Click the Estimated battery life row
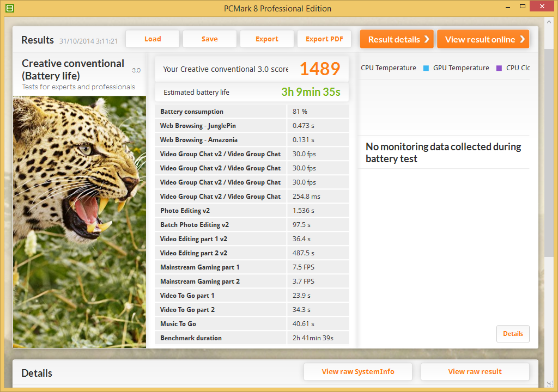 coord(251,92)
